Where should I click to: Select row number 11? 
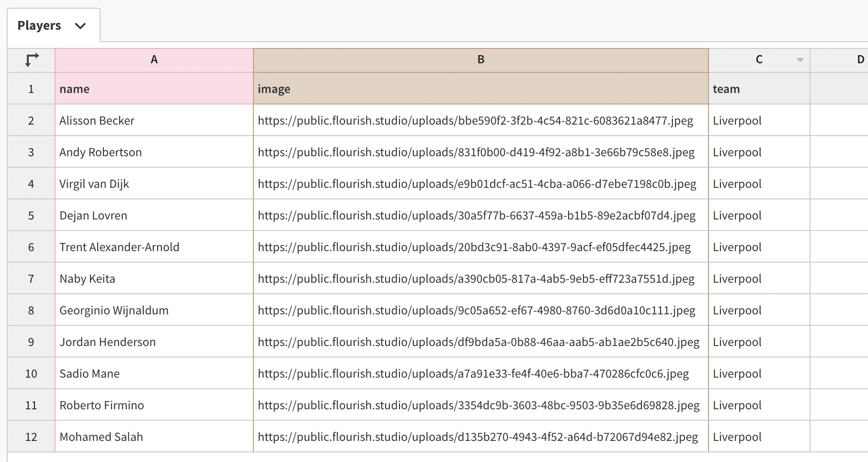[31, 405]
